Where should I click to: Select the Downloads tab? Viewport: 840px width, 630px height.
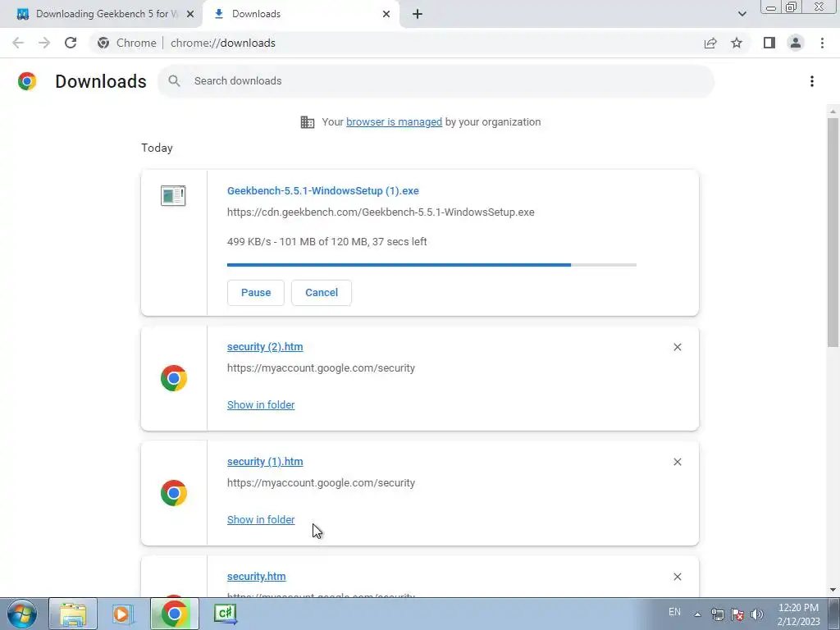coord(300,14)
